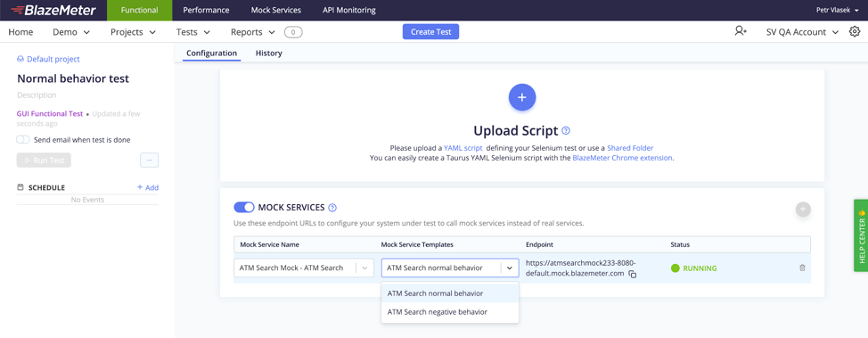
Task: Go to API Monitoring tab
Action: 348,10
